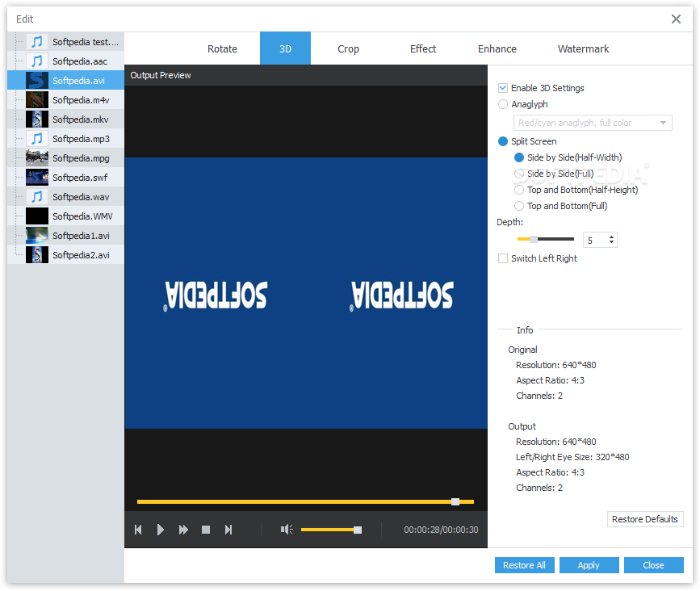The height and width of the screenshot is (591, 700).
Task: Select Softpedia.mkv in file list
Action: point(65,119)
